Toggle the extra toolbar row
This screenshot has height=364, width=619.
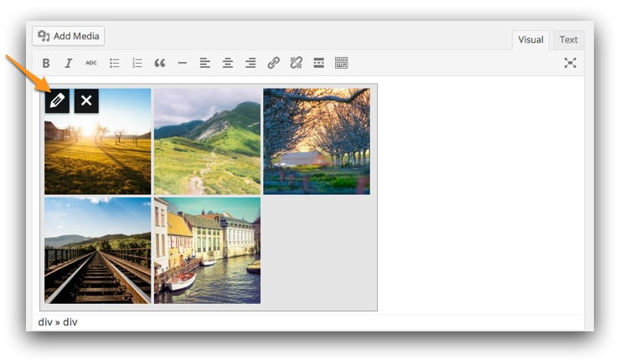point(341,63)
